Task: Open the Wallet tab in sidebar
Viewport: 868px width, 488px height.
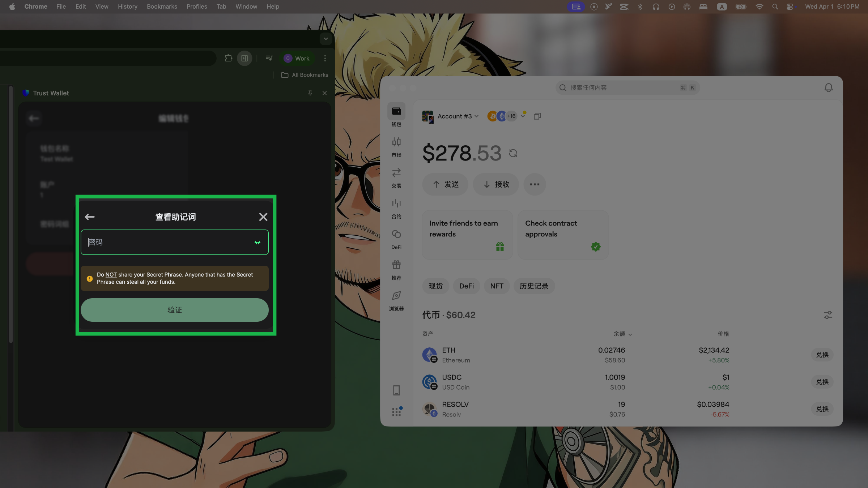Action: coord(396,115)
